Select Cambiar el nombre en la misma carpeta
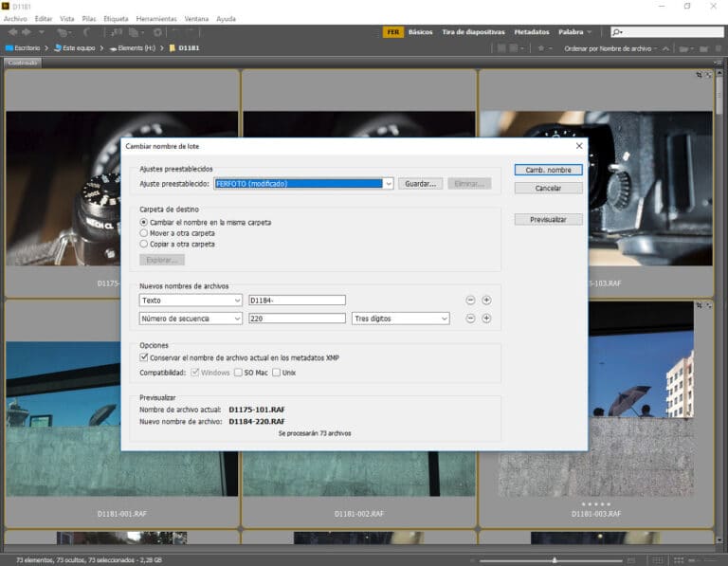 (143, 223)
